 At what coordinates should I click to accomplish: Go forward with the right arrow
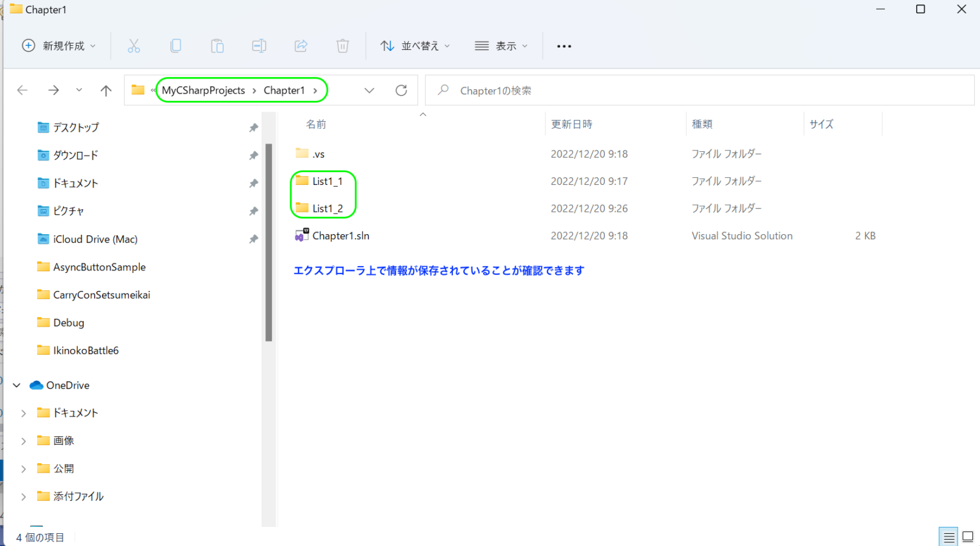54,91
